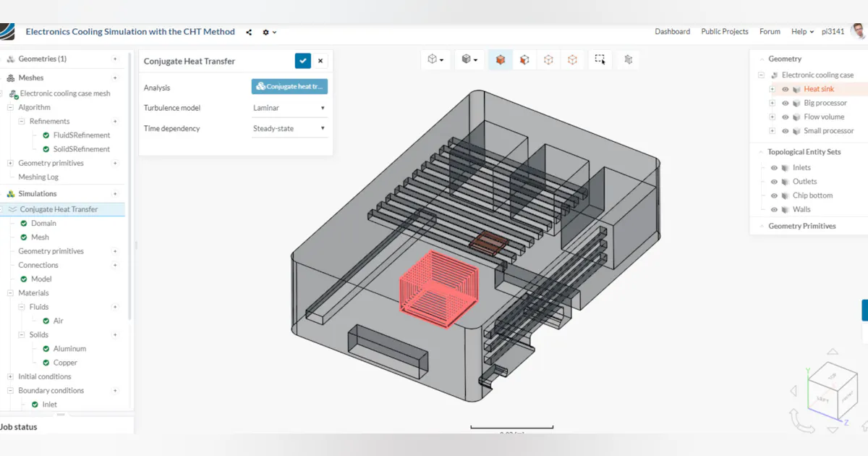The height and width of the screenshot is (456, 868).
Task: Add mesh geometry primitive with plus icon
Action: coord(115,163)
